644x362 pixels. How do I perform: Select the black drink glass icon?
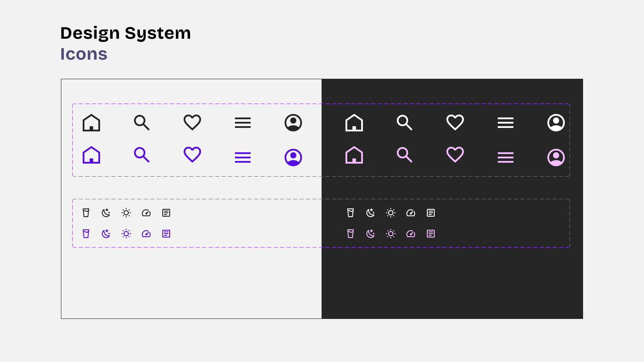(x=86, y=213)
